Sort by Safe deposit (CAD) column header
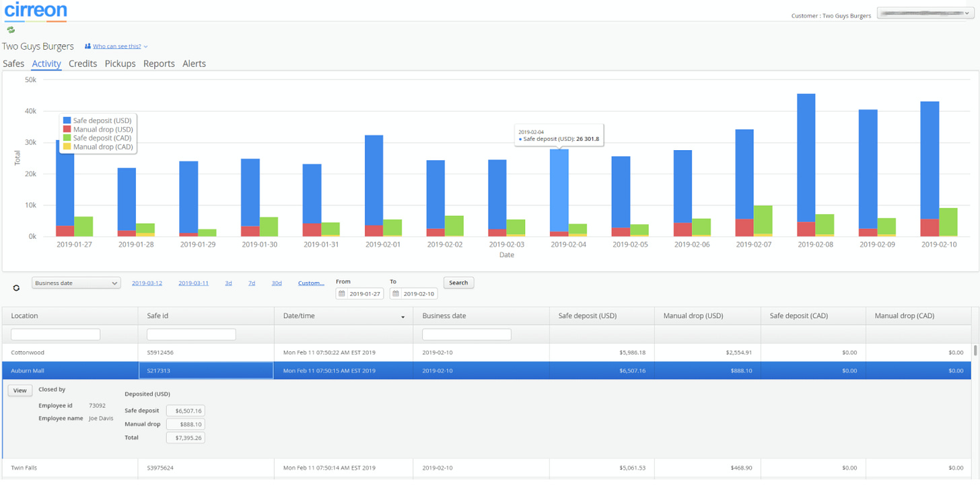 pos(813,316)
